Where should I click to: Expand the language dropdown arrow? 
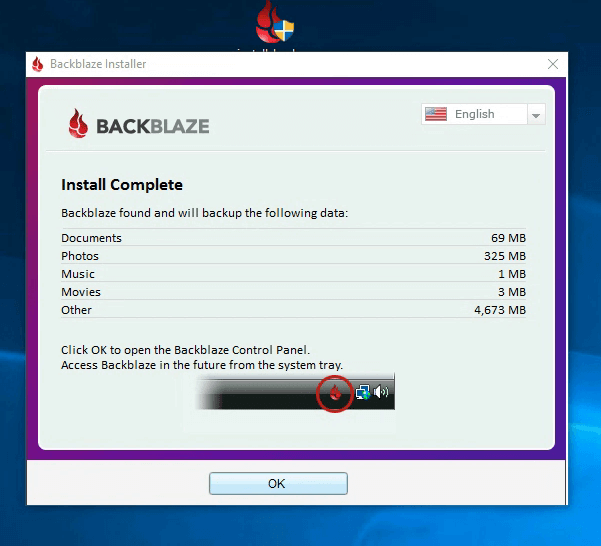pyautogui.click(x=536, y=115)
